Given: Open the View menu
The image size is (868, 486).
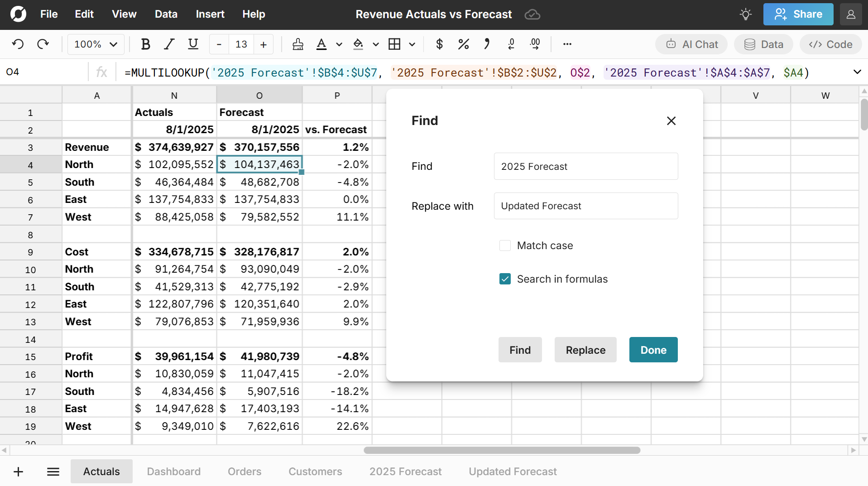Looking at the screenshot, I should (x=124, y=14).
